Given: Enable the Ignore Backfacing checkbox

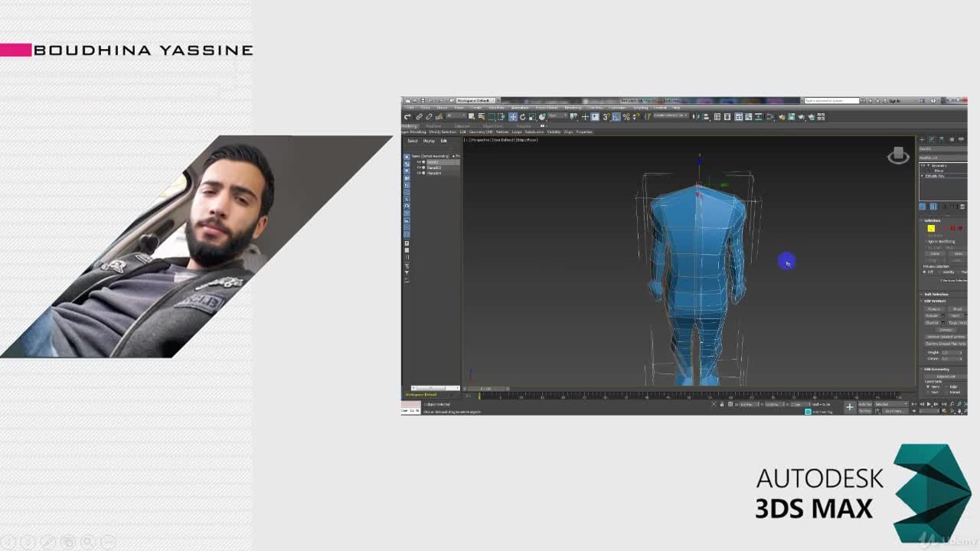Looking at the screenshot, I should pos(927,240).
